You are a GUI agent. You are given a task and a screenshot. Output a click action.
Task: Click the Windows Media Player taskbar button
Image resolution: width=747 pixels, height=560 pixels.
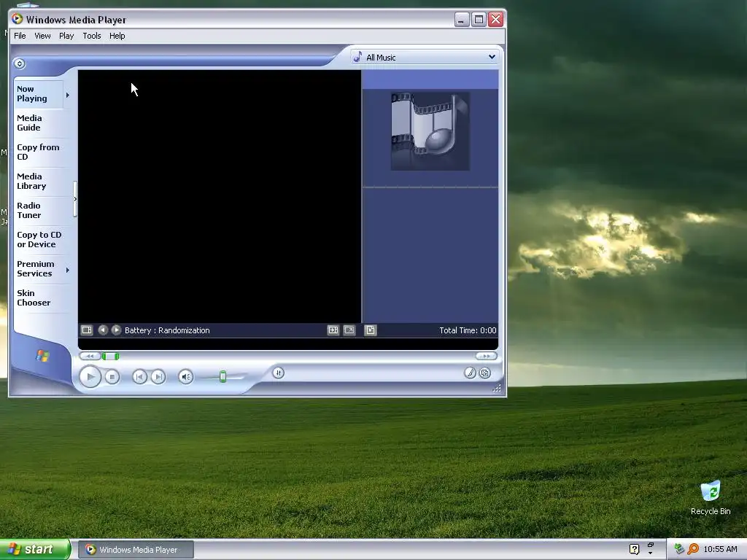136,550
